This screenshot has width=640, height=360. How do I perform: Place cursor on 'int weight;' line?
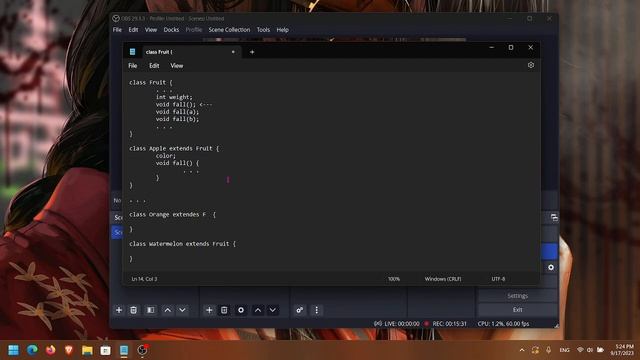[174, 97]
